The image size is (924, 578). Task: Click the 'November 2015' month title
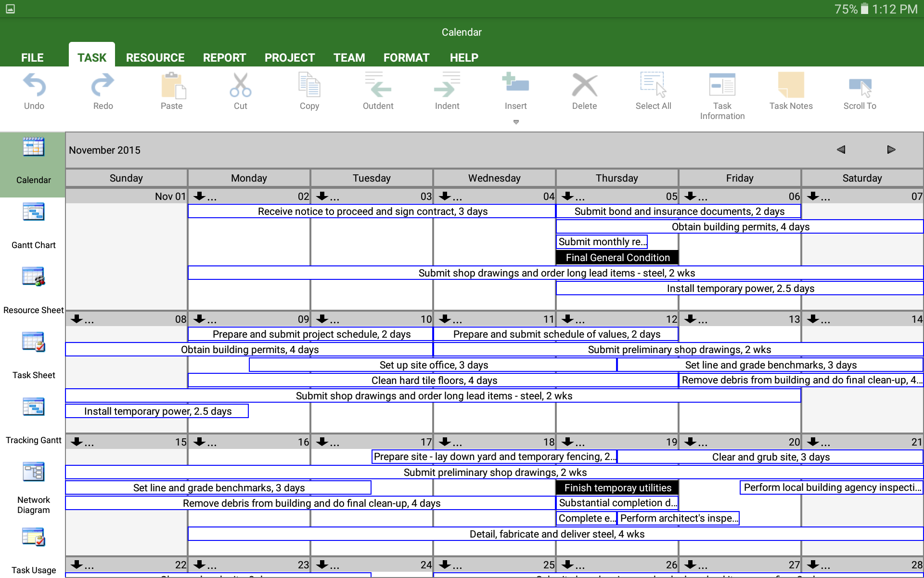click(104, 150)
